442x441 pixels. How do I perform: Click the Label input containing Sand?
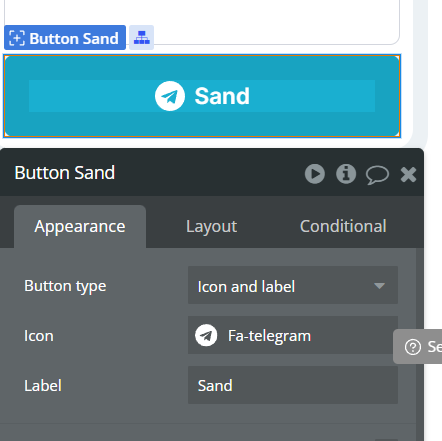click(x=293, y=385)
